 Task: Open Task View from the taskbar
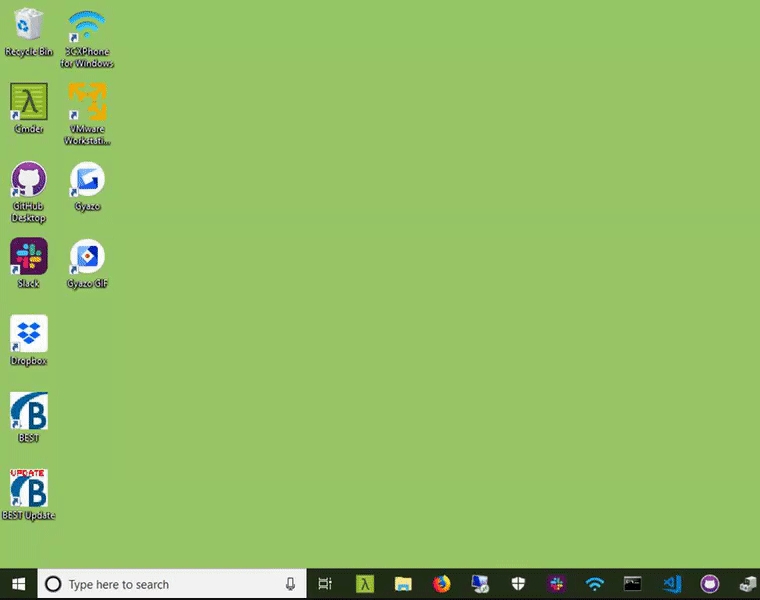click(x=325, y=584)
